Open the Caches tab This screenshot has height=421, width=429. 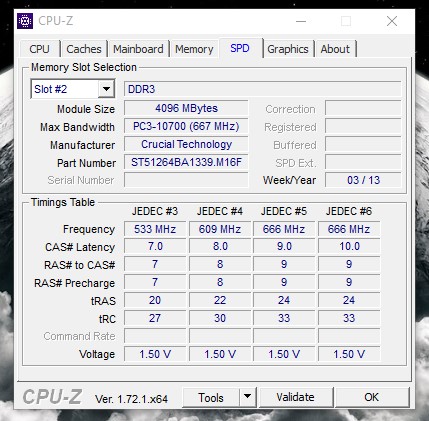[x=84, y=49]
